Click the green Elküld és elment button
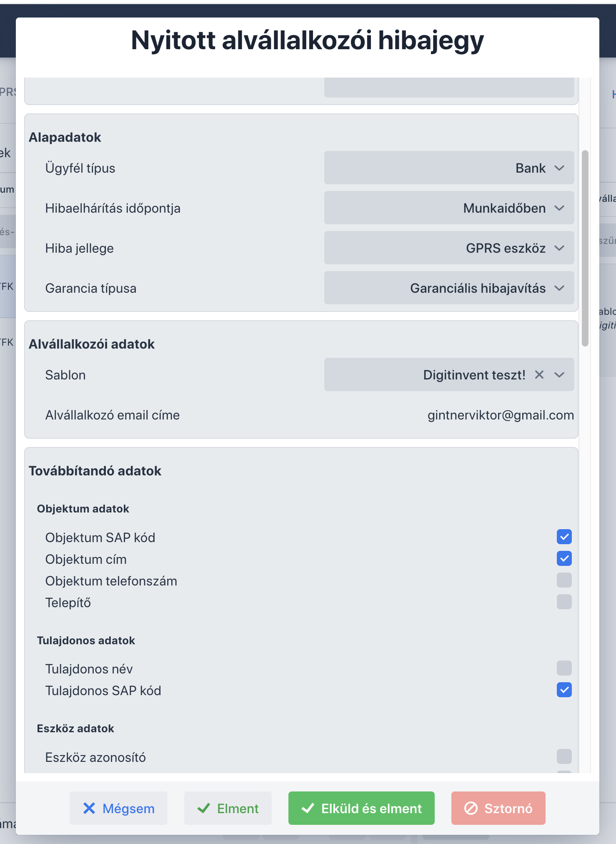The height and width of the screenshot is (844, 616). 361,808
